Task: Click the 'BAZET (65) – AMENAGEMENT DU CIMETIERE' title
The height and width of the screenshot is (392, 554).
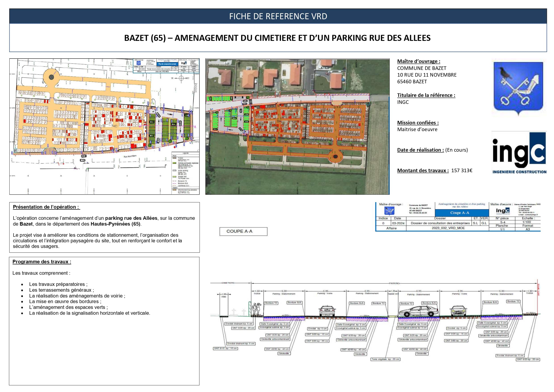Action: [277, 38]
